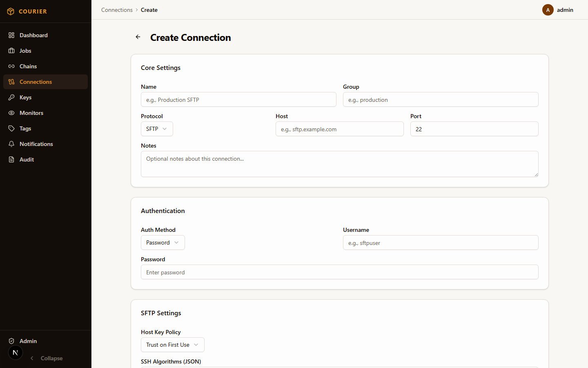588x368 pixels.
Task: Click the admin avatar in the top bar
Action: click(548, 10)
